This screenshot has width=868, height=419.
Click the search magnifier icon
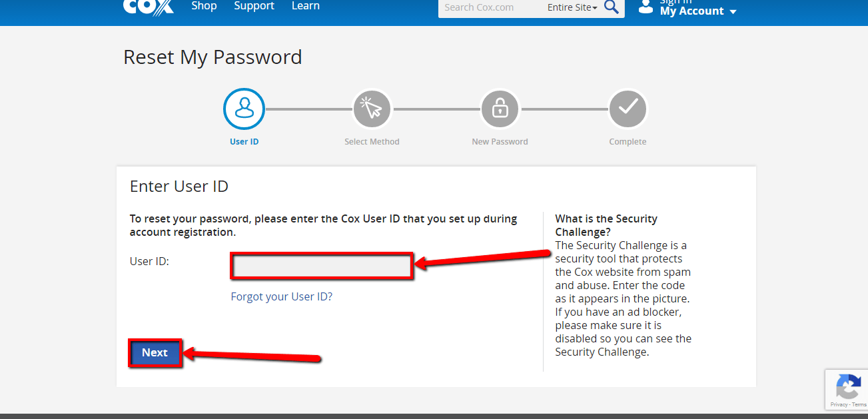click(x=611, y=7)
